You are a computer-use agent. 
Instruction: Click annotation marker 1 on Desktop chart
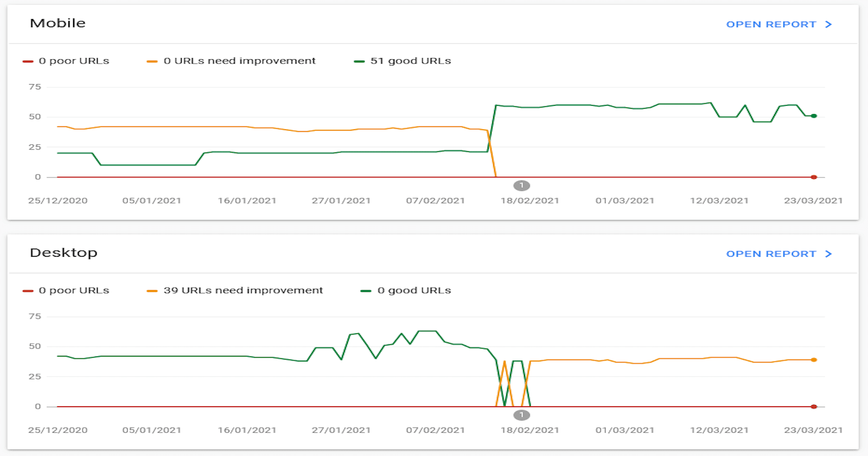[521, 415]
